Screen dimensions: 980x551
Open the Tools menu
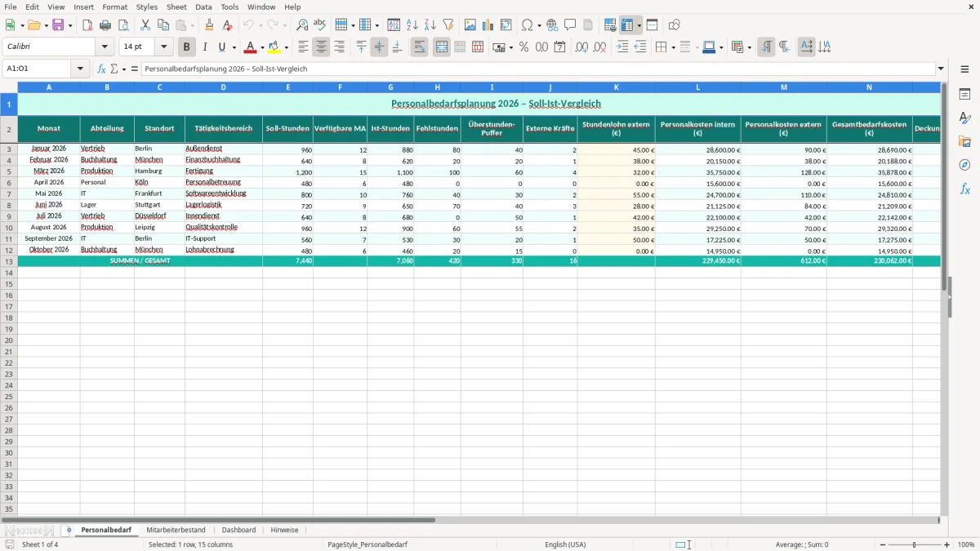[229, 7]
